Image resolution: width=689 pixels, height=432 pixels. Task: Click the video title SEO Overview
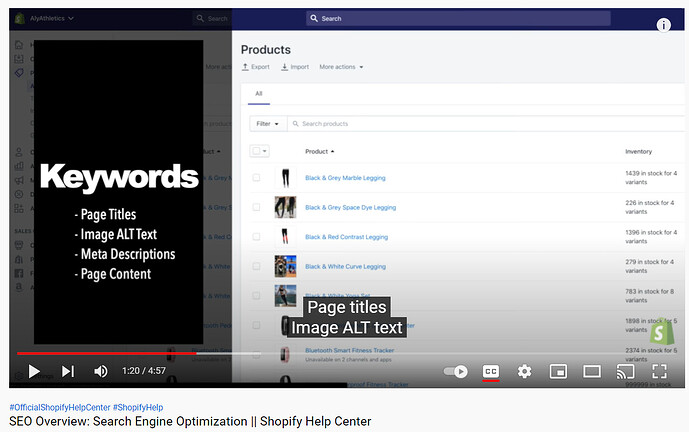190,421
